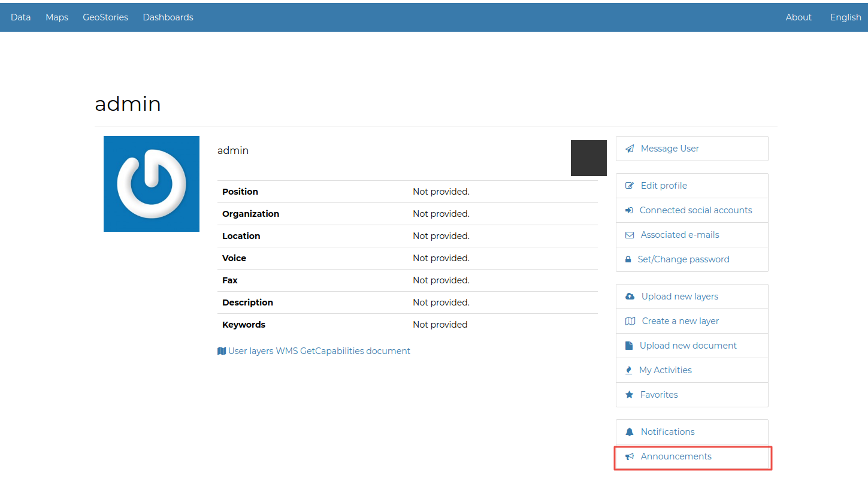Open the English language selector
The width and height of the screenshot is (868, 478).
click(845, 17)
